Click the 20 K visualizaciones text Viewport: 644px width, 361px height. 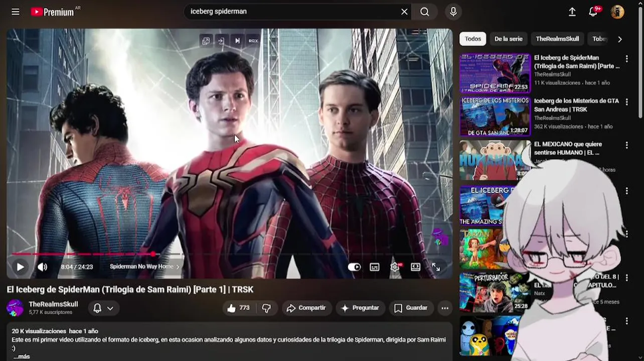tap(39, 331)
